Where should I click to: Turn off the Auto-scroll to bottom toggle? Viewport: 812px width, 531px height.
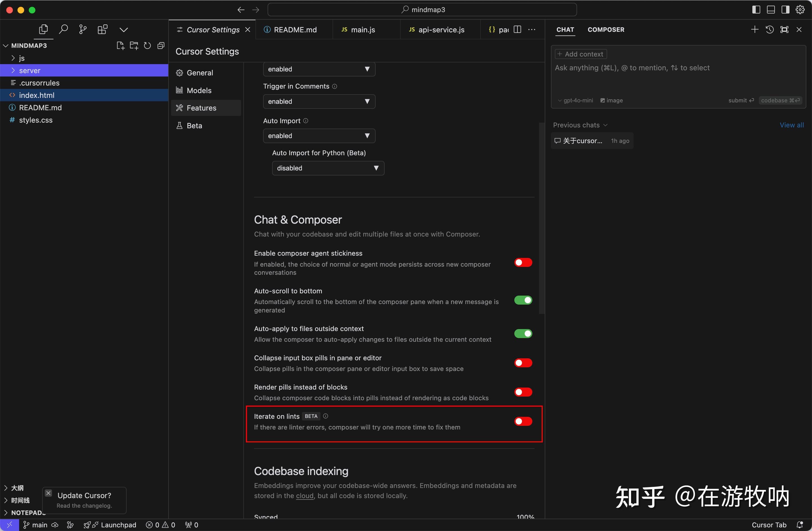pos(523,300)
